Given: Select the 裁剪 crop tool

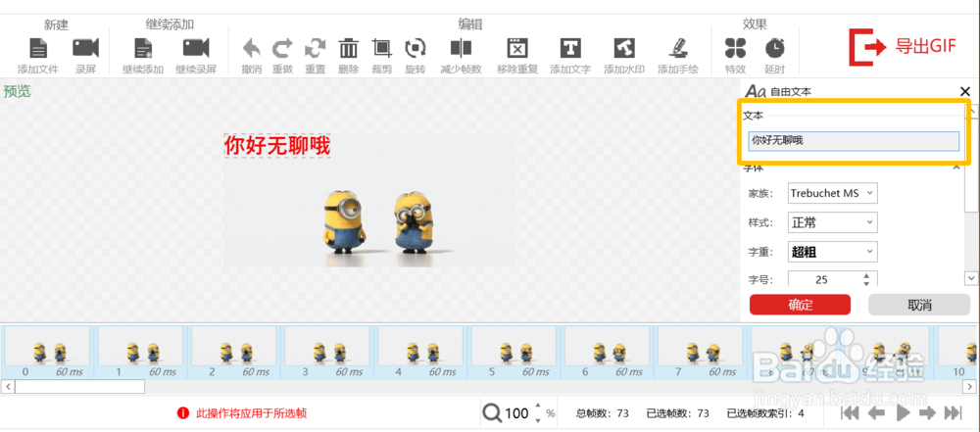Looking at the screenshot, I should pyautogui.click(x=381, y=48).
